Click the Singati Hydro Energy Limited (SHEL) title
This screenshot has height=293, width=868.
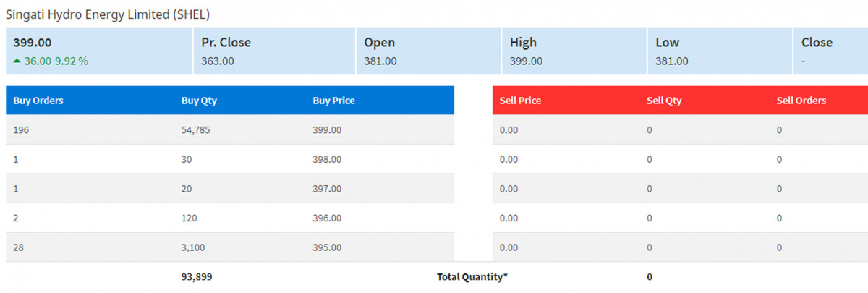click(x=108, y=14)
